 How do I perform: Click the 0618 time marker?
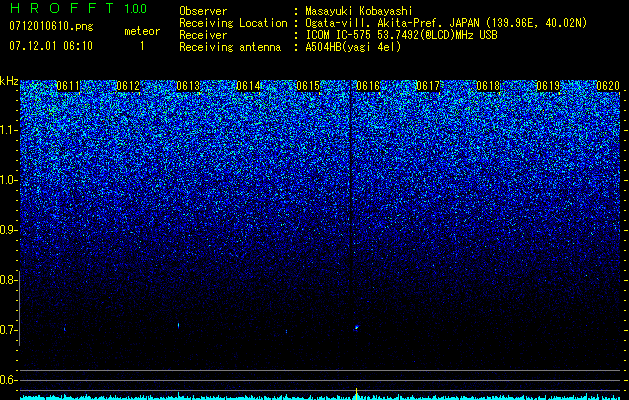488,86
